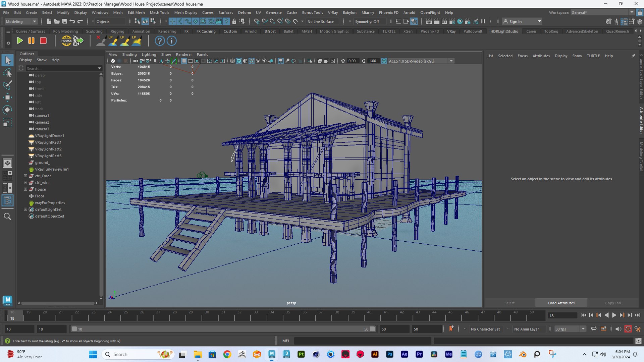Open the Mesh Tools menu
The width and height of the screenshot is (644, 362).
point(159,12)
